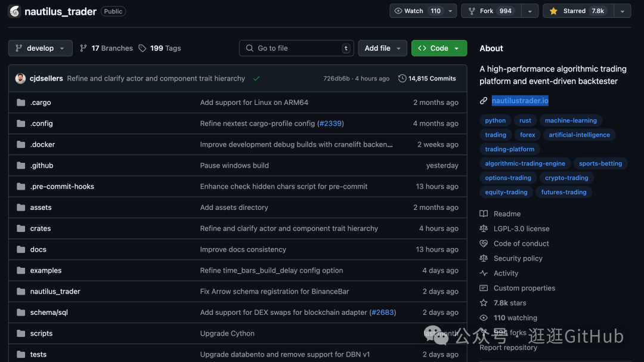
Task: Open the crates folder icon
Action: tap(21, 228)
